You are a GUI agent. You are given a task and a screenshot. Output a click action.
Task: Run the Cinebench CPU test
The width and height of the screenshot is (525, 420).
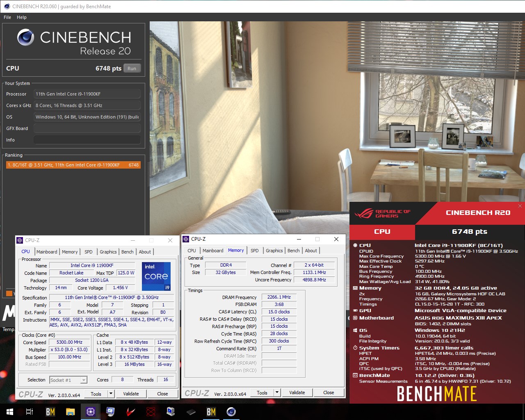132,68
